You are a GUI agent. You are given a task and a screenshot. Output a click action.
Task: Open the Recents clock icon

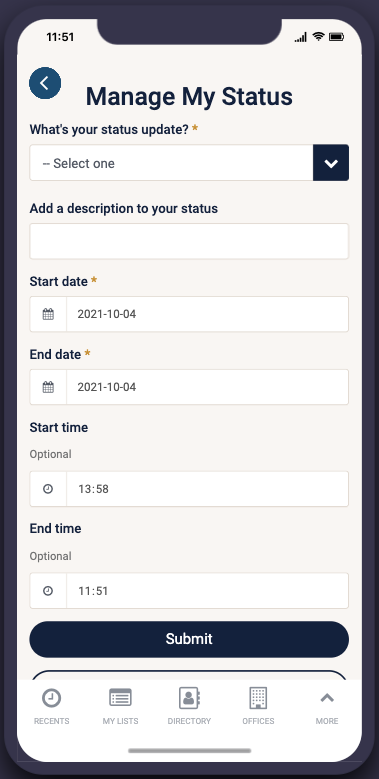coord(51,698)
